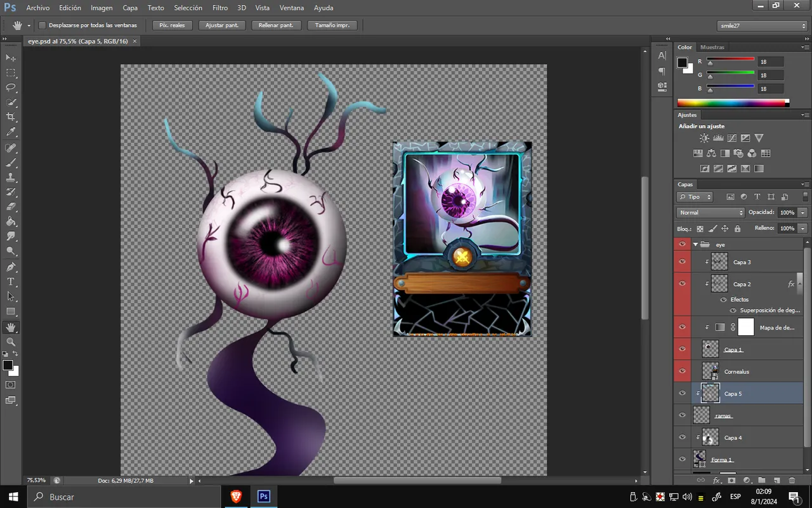Screen dimensions: 812x508
Task: Open the Archivo menu
Action: 37,8
